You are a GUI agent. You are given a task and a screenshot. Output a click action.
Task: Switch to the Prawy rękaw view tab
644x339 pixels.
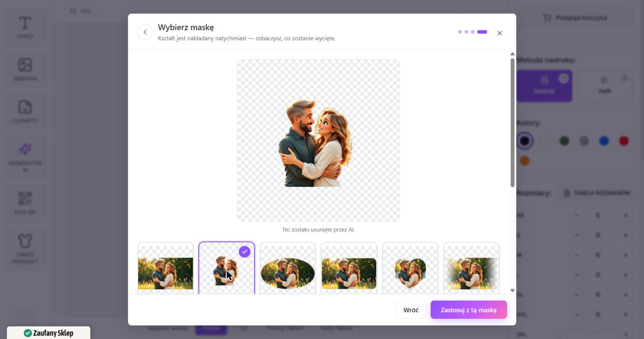(285, 328)
